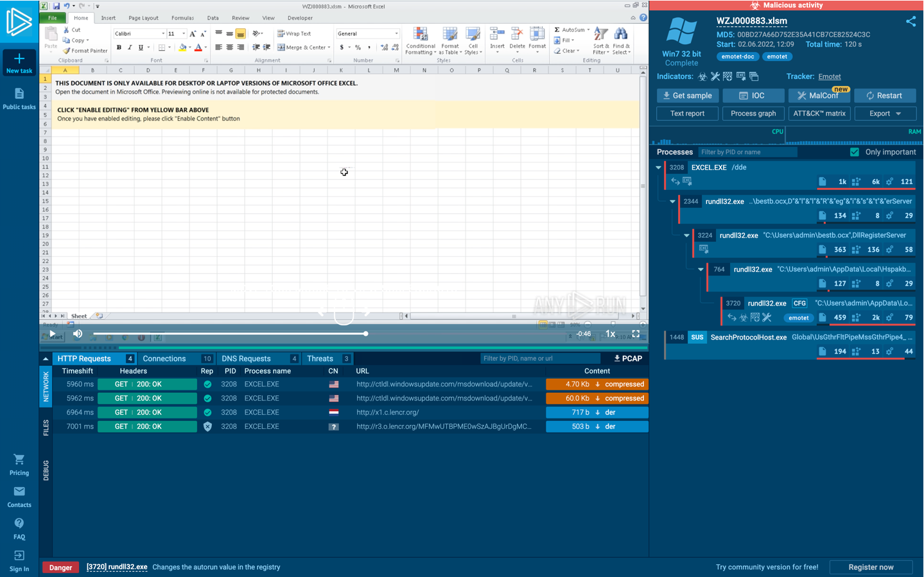Open the DEBUG side tab
Screen dimensions: 924x577
coord(46,470)
